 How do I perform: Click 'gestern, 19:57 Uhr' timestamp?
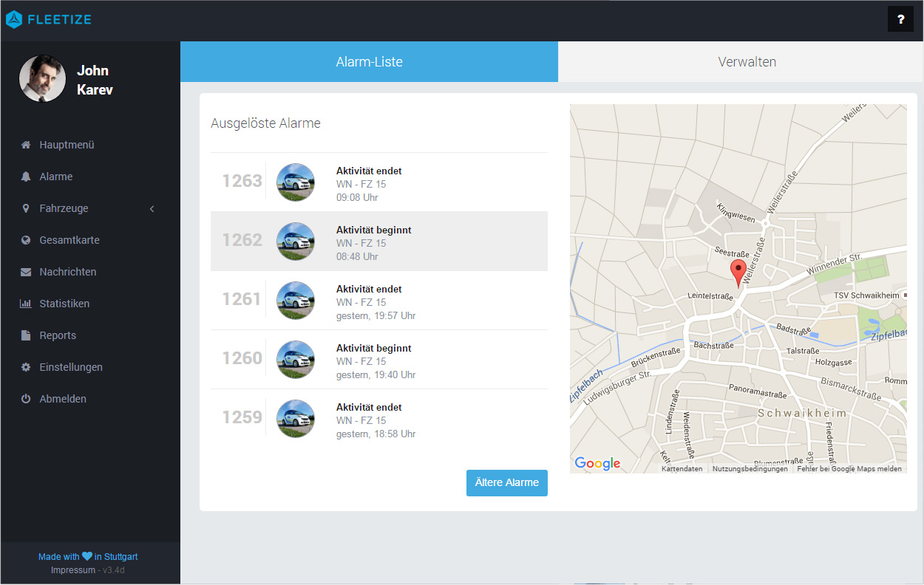pyautogui.click(x=376, y=316)
